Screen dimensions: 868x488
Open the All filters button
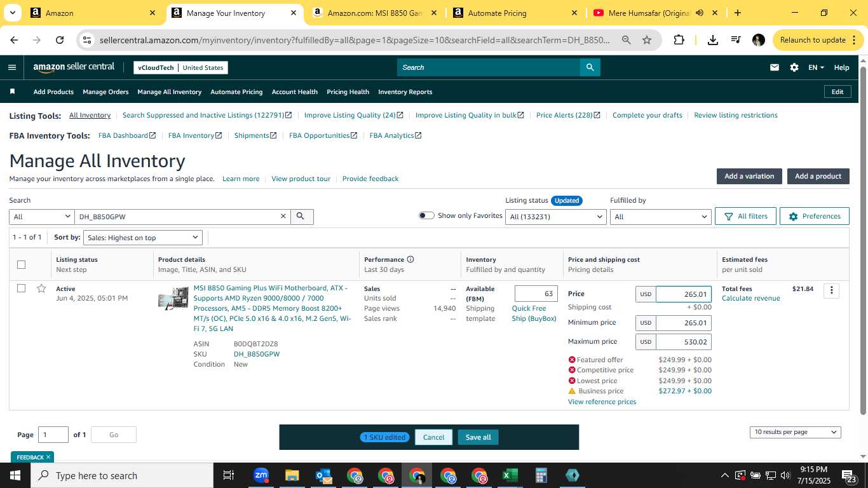(745, 216)
